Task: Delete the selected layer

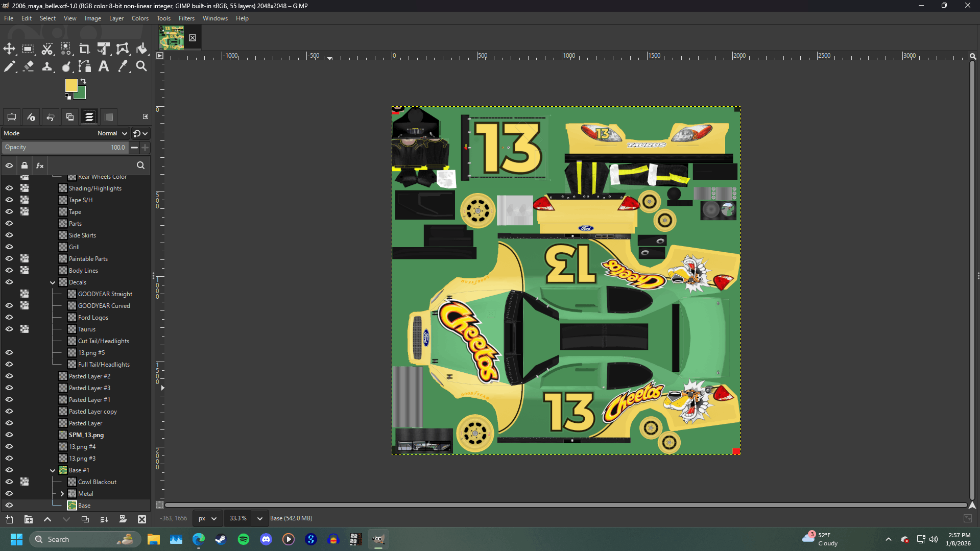Action: coord(142,519)
